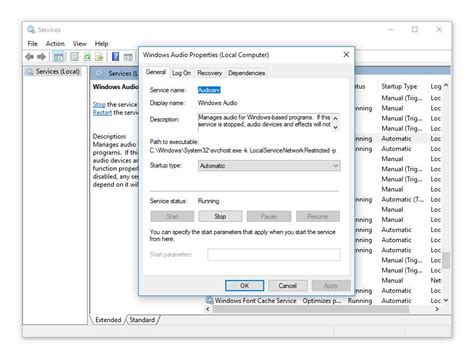The height and width of the screenshot is (360, 474).
Task: Click the vertical scrollbar thumb in services list
Action: pos(446,260)
